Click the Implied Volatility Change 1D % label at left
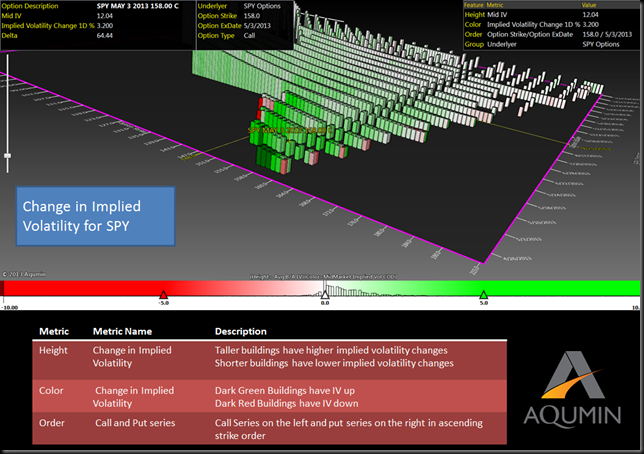Screen dimensions: 644x454 coord(48,25)
